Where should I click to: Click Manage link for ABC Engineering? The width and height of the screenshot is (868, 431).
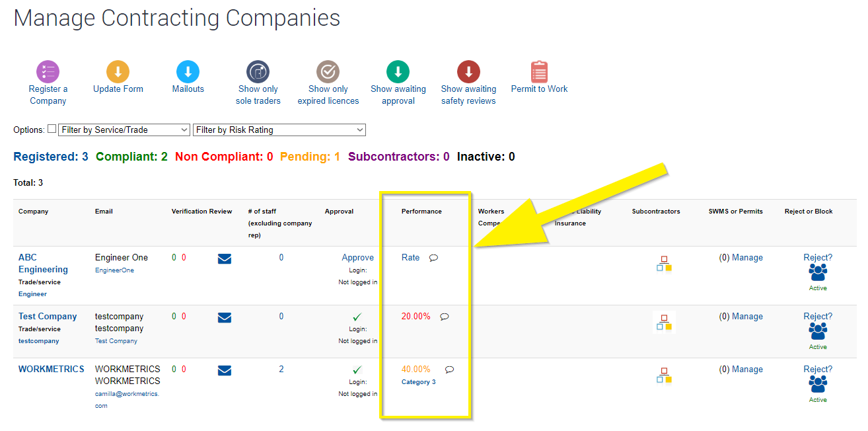click(x=747, y=258)
